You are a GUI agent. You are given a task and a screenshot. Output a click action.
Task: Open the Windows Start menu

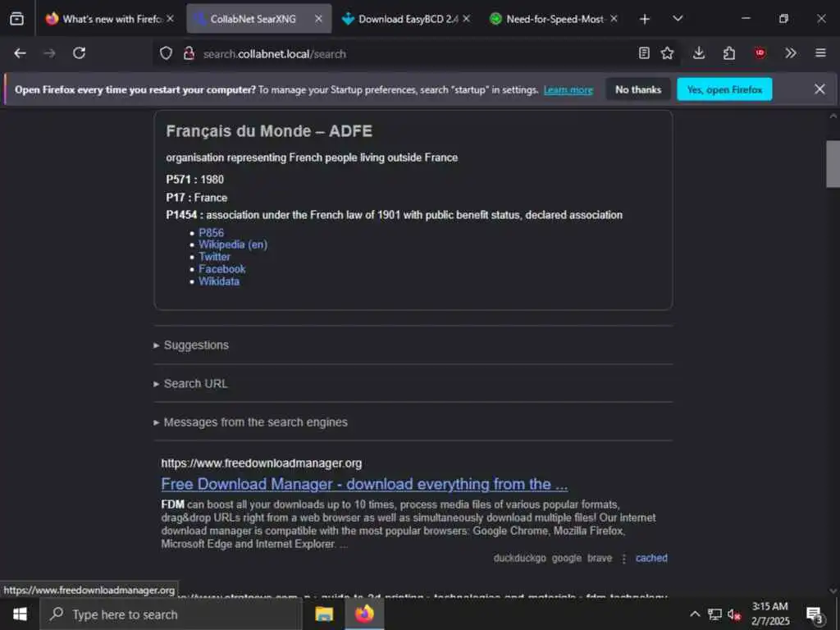(x=20, y=614)
